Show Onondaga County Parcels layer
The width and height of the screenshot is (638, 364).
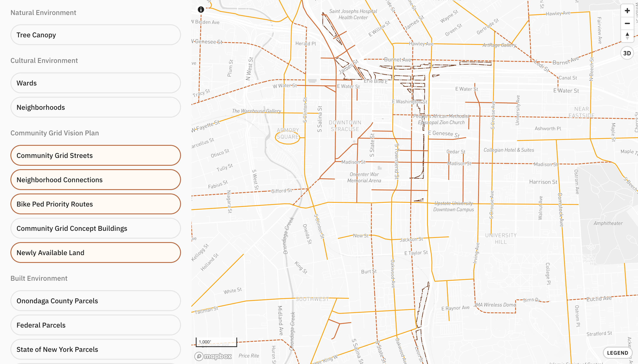click(95, 301)
